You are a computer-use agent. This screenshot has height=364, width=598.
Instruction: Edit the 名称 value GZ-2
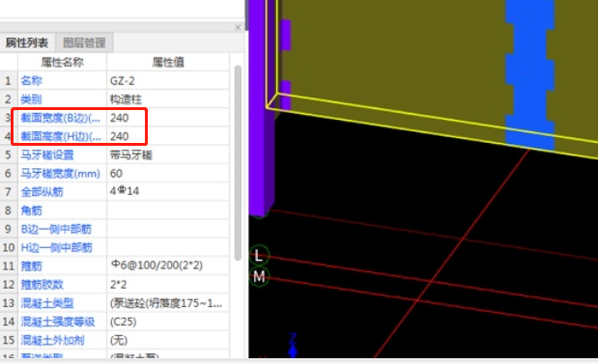coord(168,81)
